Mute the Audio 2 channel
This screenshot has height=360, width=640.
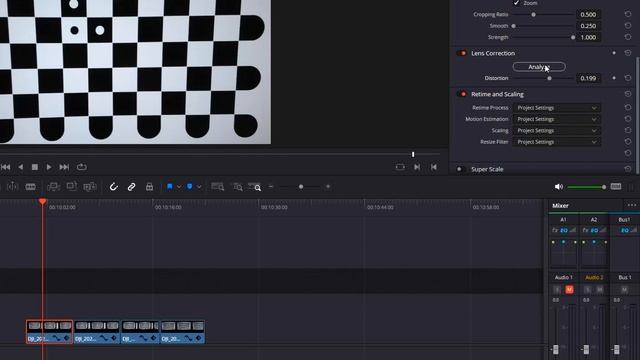pyautogui.click(x=600, y=290)
